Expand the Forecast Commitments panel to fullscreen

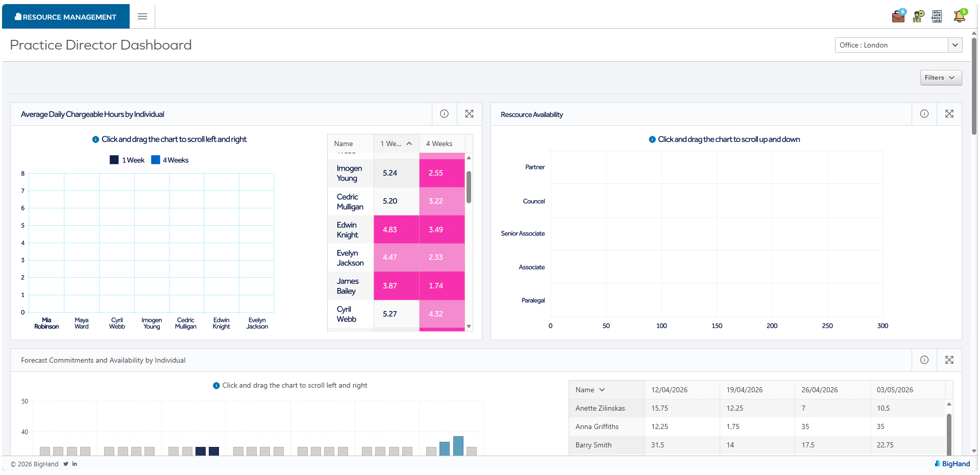[x=949, y=360]
